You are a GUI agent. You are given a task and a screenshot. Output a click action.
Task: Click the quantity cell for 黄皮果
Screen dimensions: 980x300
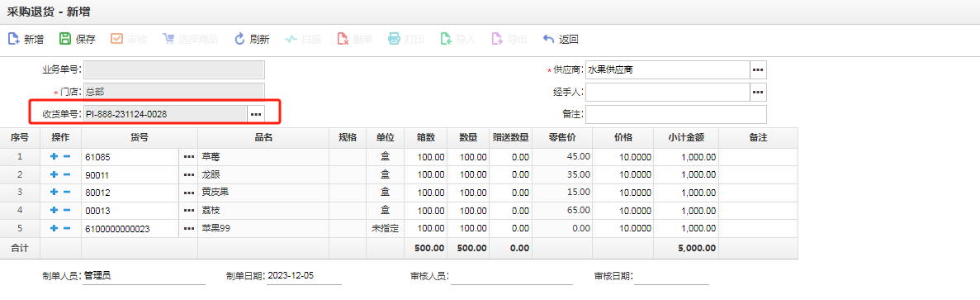(x=468, y=193)
